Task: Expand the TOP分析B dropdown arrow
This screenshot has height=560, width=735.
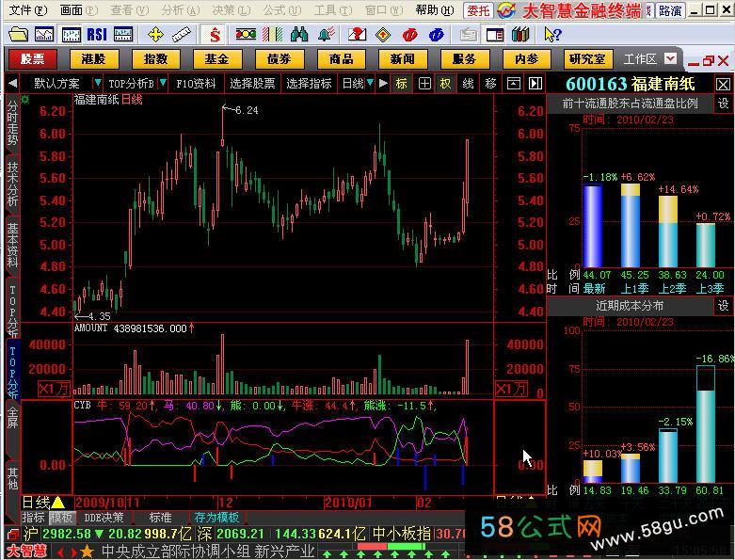Action: click(x=162, y=84)
